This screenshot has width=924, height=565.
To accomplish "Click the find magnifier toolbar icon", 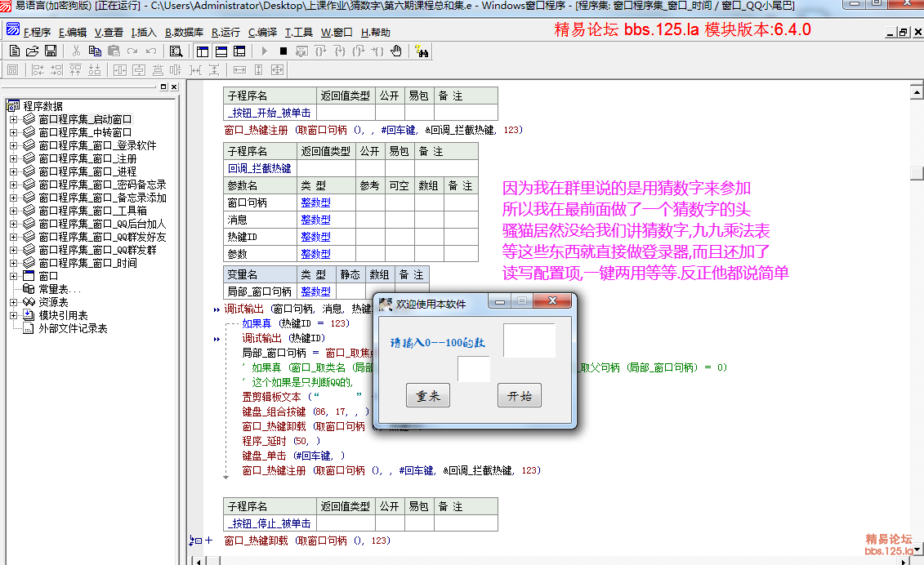I will (x=176, y=51).
